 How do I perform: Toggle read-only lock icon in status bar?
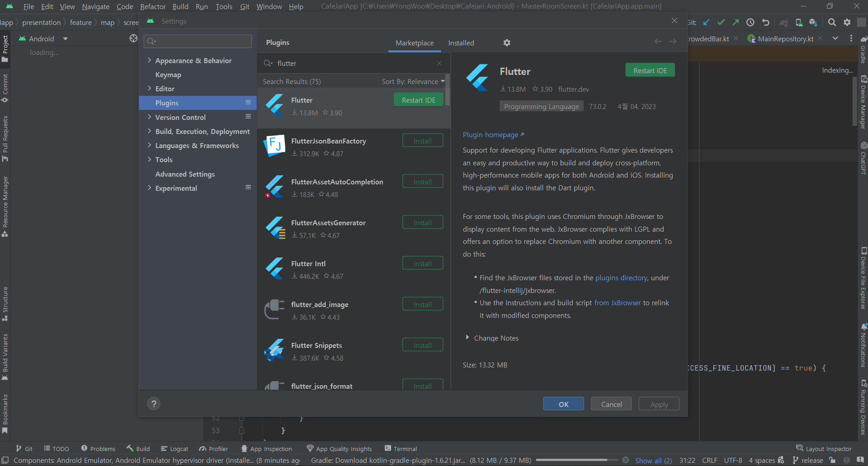(x=832, y=460)
